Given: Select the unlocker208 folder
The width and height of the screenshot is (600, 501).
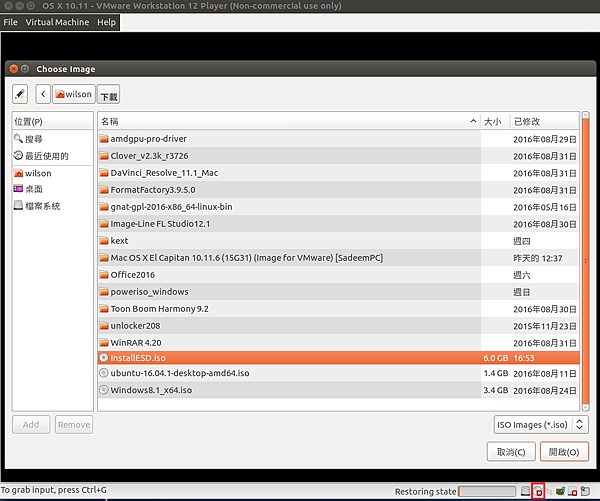Looking at the screenshot, I should point(338,326).
